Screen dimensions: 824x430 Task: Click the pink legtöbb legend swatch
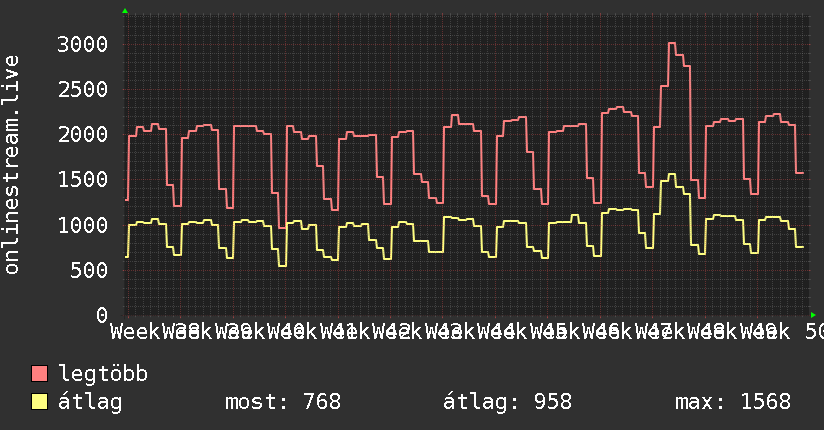[39, 374]
